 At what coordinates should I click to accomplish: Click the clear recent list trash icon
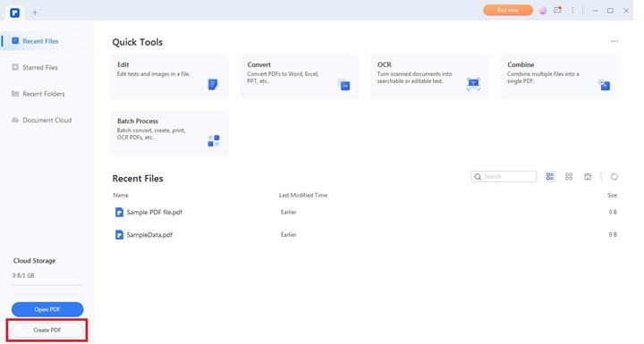coord(588,177)
